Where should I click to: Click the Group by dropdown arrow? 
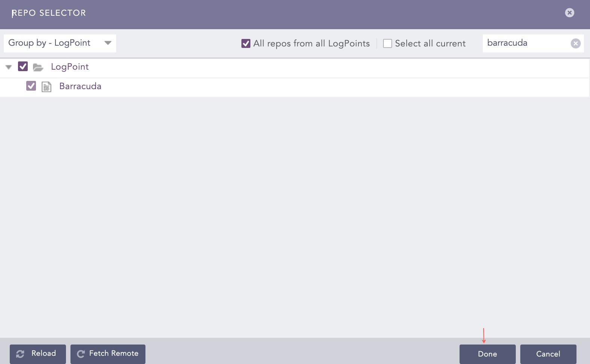pos(108,43)
